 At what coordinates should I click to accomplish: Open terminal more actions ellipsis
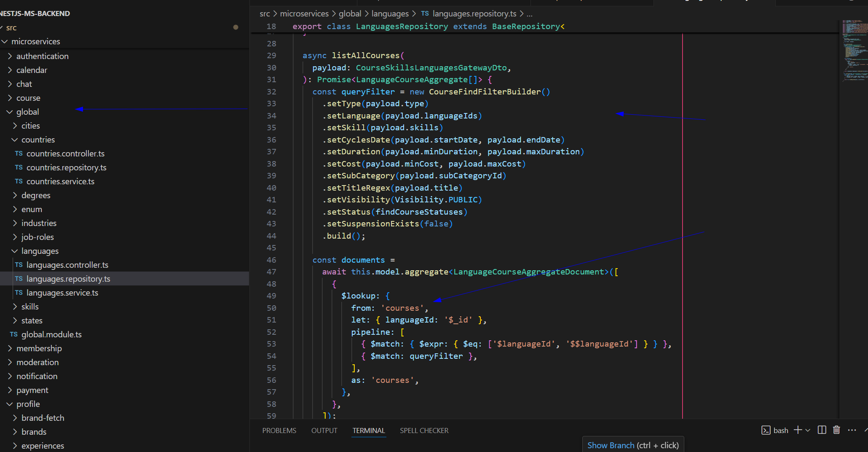click(852, 430)
